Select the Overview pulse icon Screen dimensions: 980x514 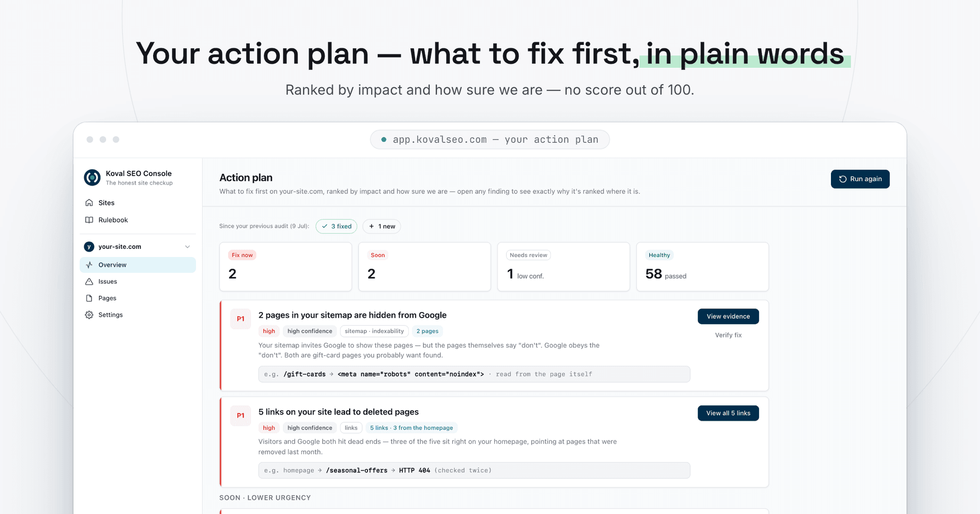pos(89,265)
